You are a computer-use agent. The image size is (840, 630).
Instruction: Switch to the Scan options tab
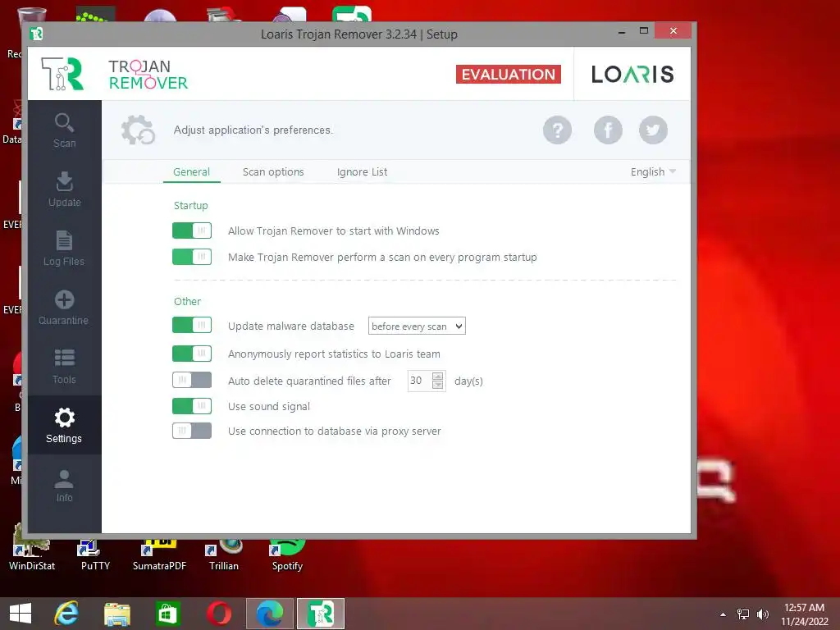pos(273,172)
